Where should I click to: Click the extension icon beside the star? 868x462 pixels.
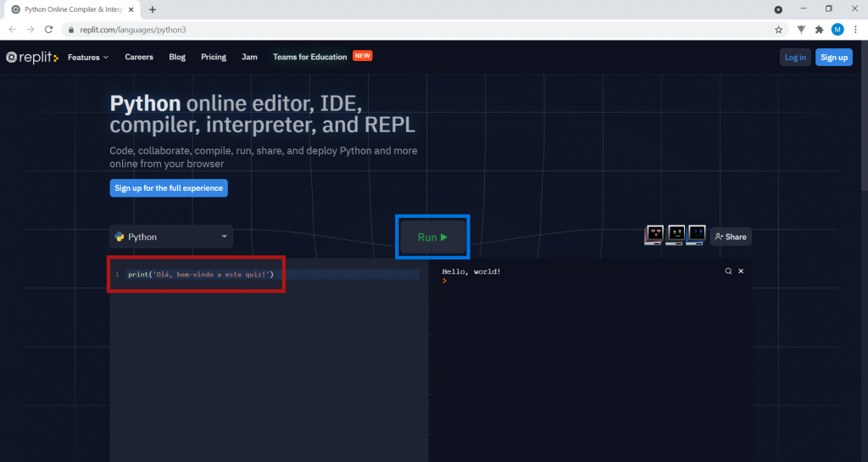pyautogui.click(x=801, y=30)
